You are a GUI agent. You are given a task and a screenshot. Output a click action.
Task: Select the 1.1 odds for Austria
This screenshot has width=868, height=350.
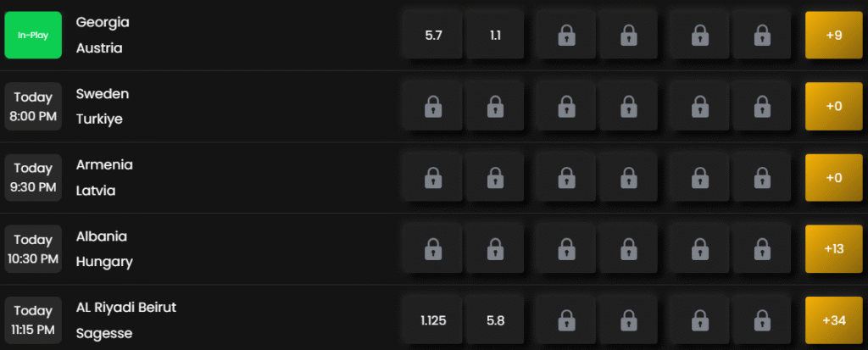pos(495,35)
